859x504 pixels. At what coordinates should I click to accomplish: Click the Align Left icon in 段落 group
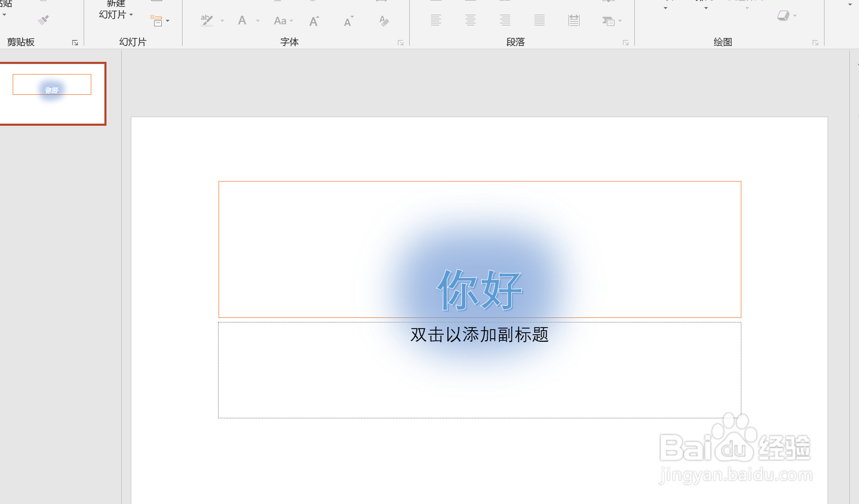[436, 20]
